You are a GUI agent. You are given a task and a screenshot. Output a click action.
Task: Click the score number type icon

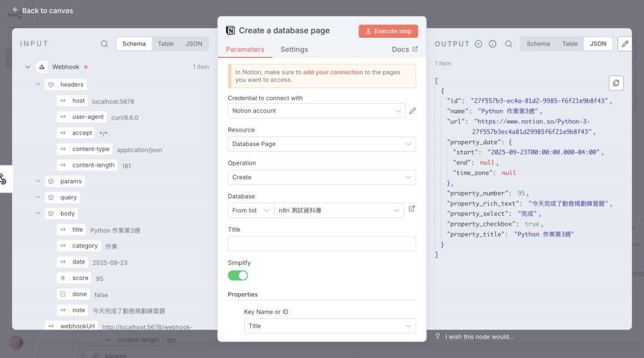click(63, 278)
